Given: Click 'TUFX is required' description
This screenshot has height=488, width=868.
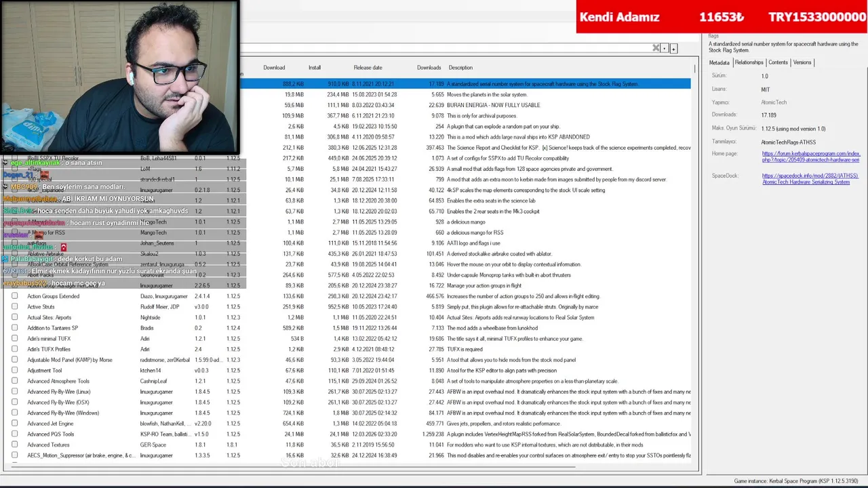Looking at the screenshot, I should click(465, 349).
